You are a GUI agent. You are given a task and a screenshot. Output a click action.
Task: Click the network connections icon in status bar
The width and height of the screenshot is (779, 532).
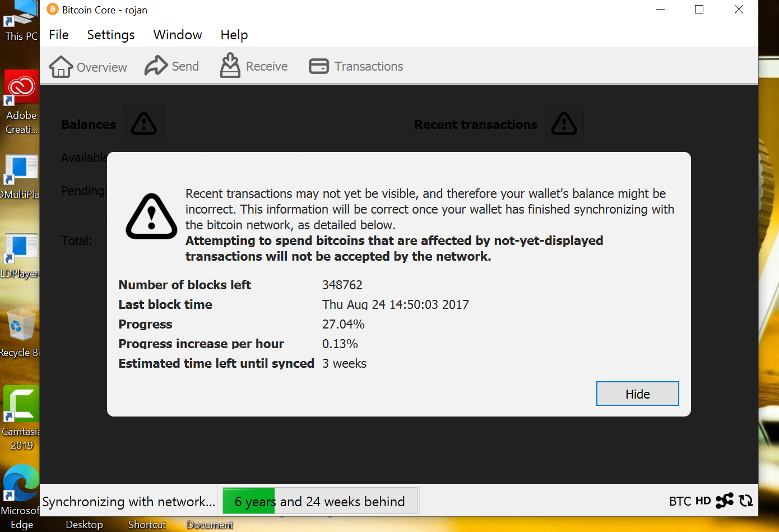[x=724, y=501]
